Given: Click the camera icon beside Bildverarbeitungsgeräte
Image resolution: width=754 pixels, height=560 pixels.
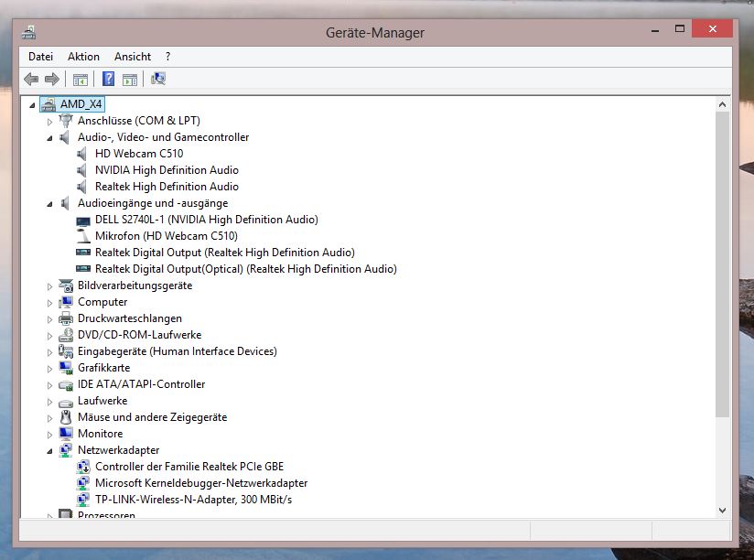Looking at the screenshot, I should (x=66, y=285).
